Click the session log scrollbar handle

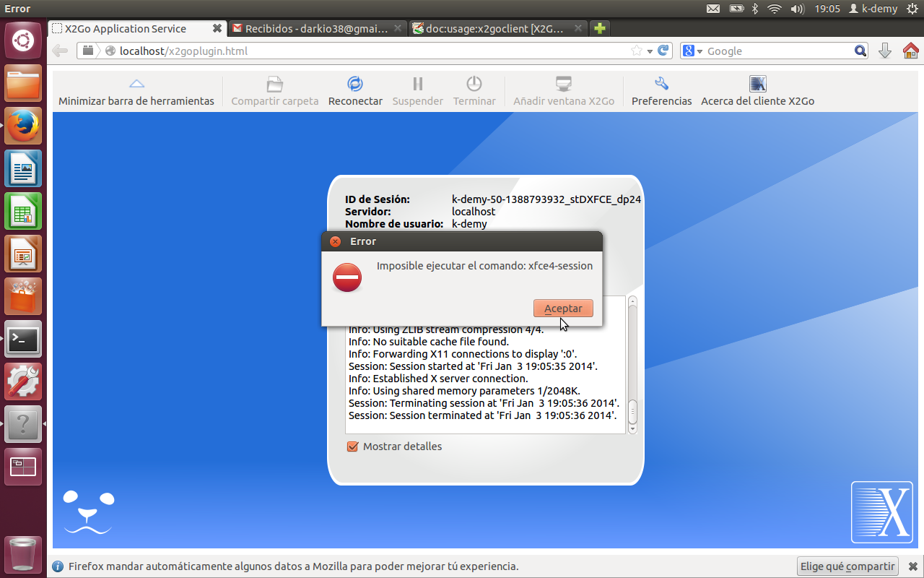tap(632, 412)
